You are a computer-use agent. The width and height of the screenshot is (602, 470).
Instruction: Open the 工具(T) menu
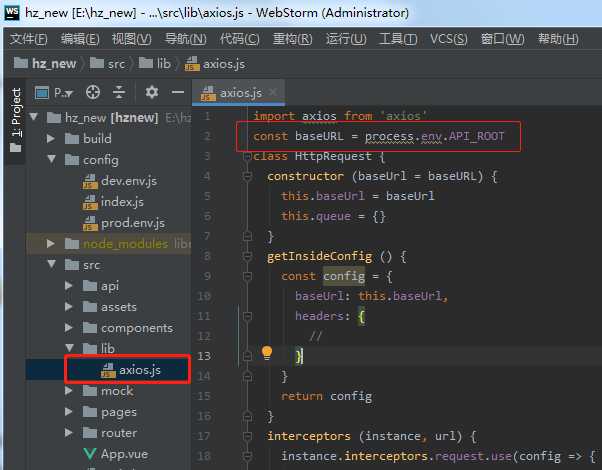click(398, 39)
